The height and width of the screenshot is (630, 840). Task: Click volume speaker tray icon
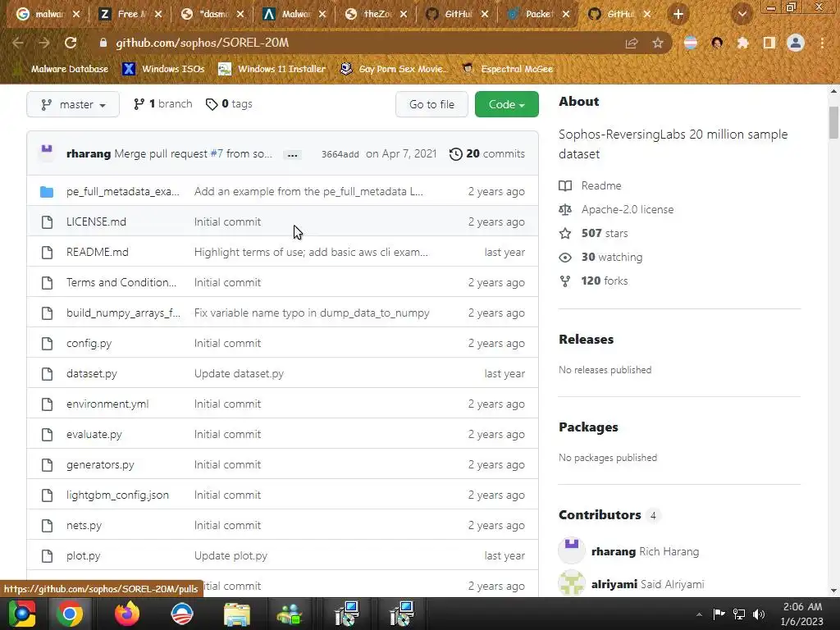pyautogui.click(x=759, y=614)
